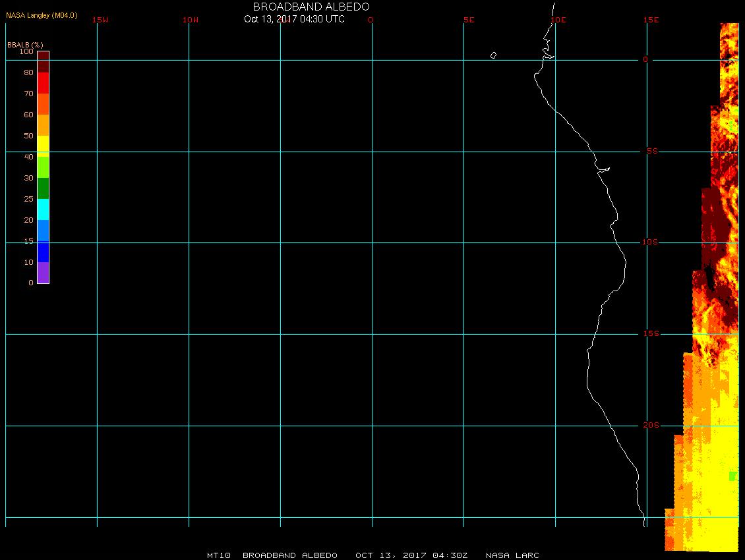Viewport: 745px width, 560px height.
Task: Click the MT10 text in bottom caption
Action: pyautogui.click(x=219, y=555)
